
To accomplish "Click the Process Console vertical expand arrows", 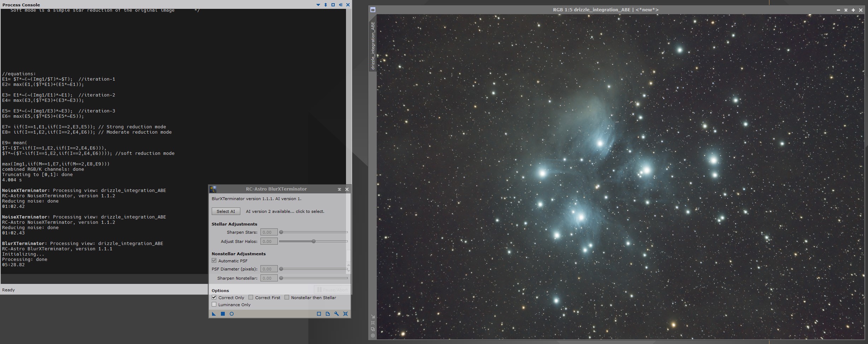I will point(325,5).
